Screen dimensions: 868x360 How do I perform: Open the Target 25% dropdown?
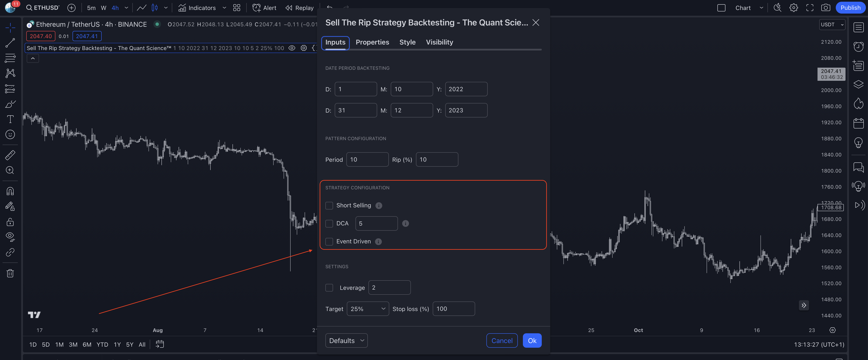click(368, 309)
